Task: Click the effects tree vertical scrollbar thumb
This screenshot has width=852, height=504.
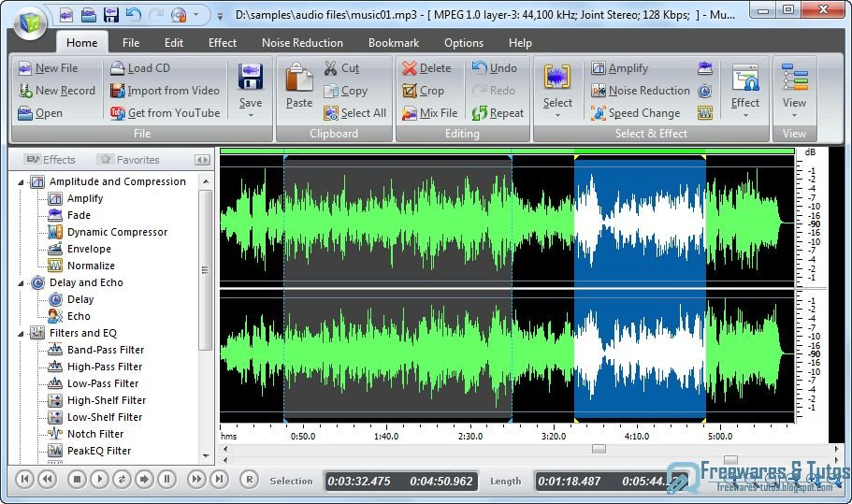Action: [205, 270]
